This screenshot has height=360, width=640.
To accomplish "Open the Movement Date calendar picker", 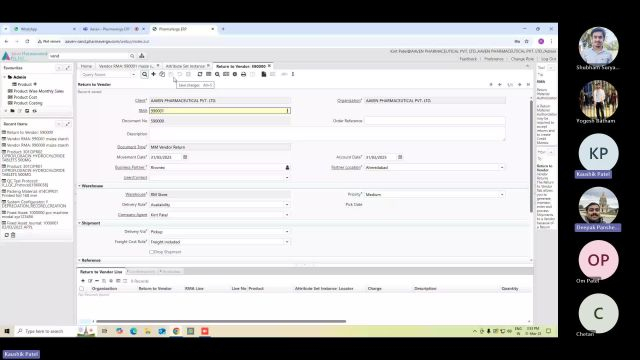I will pyautogui.click(x=185, y=157).
